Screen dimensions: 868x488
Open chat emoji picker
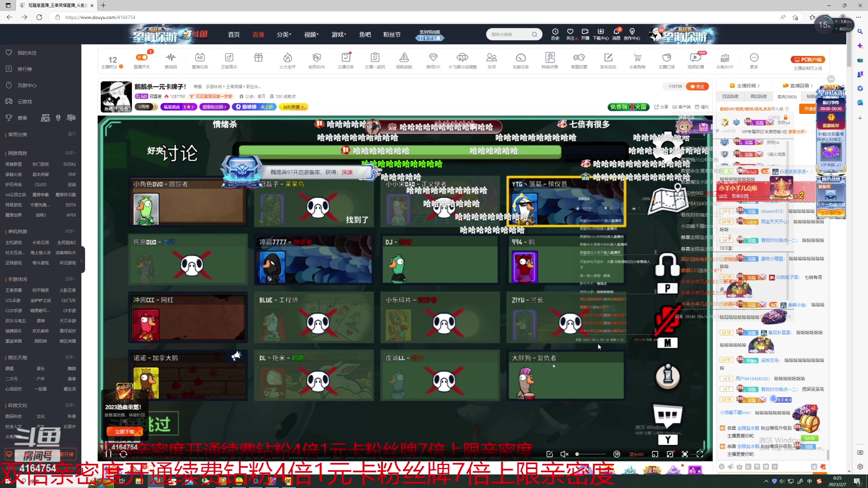[722, 467]
